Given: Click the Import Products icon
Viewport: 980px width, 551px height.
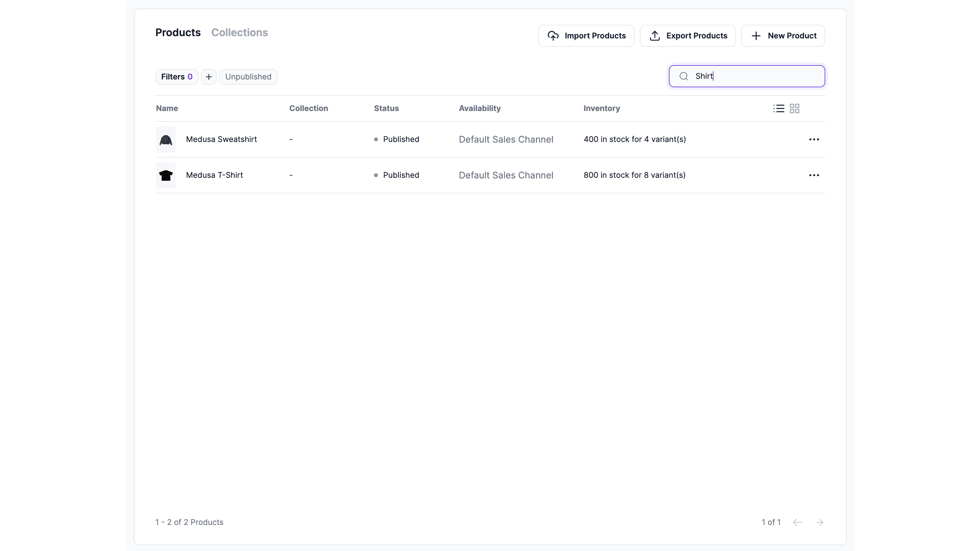Looking at the screenshot, I should (x=553, y=35).
